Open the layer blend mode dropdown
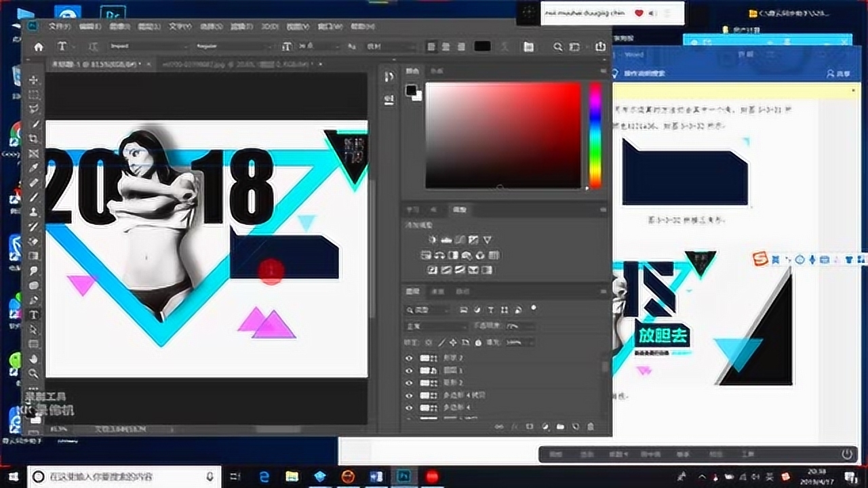This screenshot has height=488, width=868. click(435, 326)
